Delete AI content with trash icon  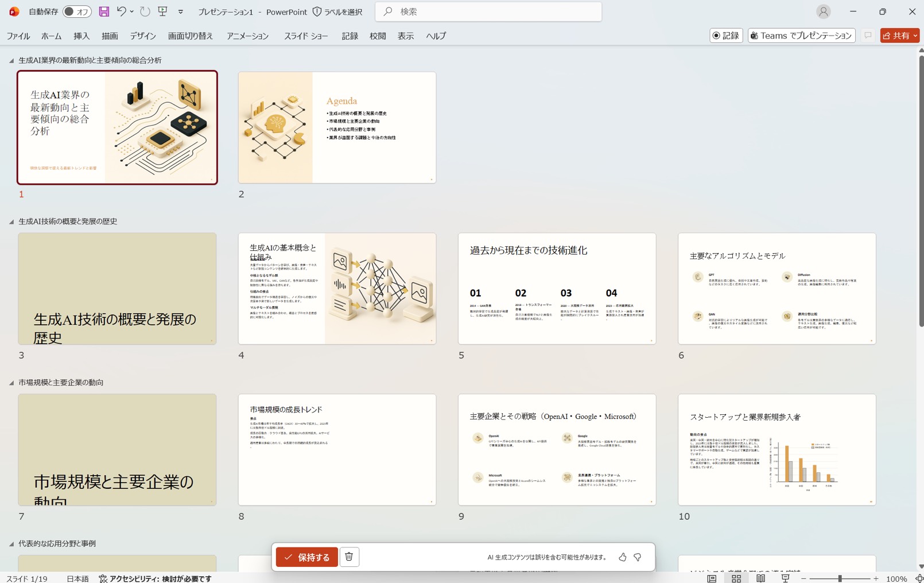point(349,557)
